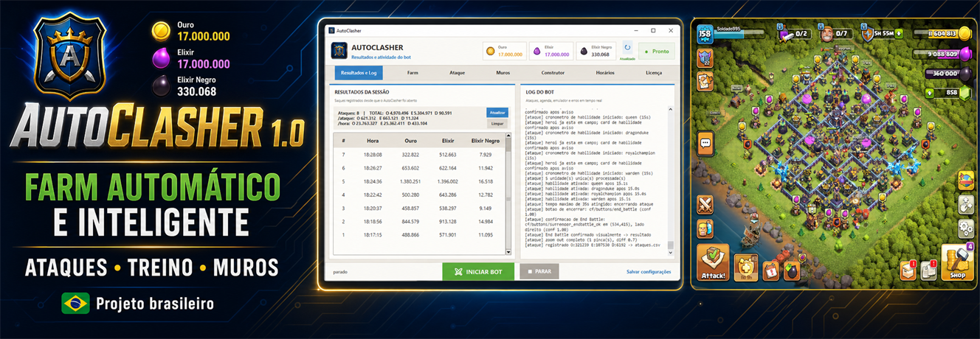
Task: Click the Elixir 17.000.000 resource card
Action: click(550, 51)
